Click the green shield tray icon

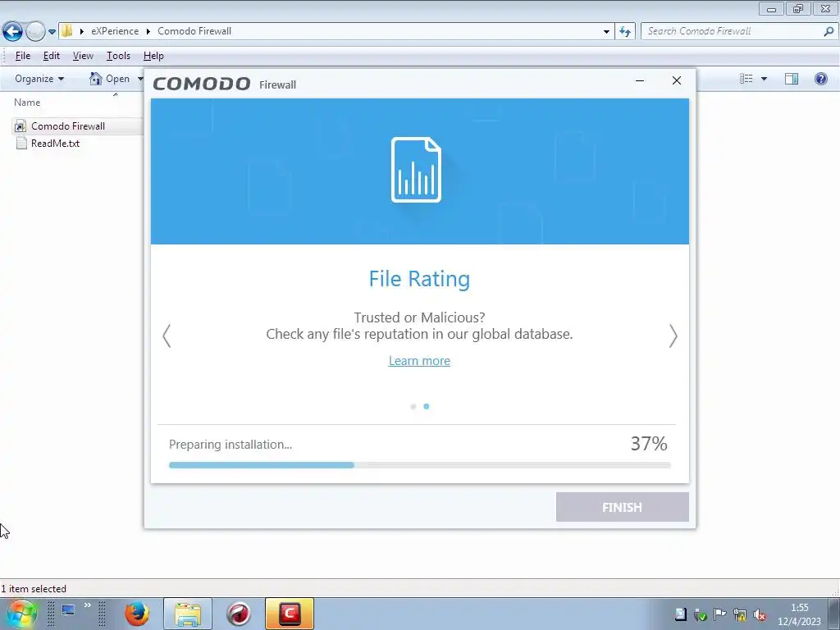(701, 615)
